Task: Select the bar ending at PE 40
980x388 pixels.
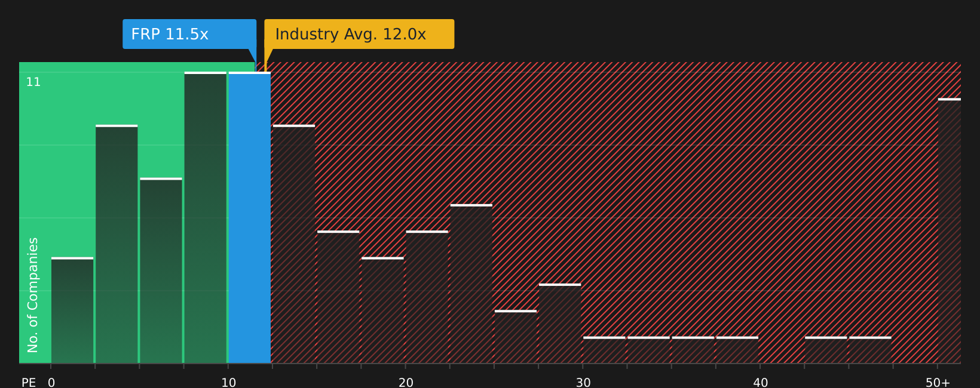Action: point(737,350)
